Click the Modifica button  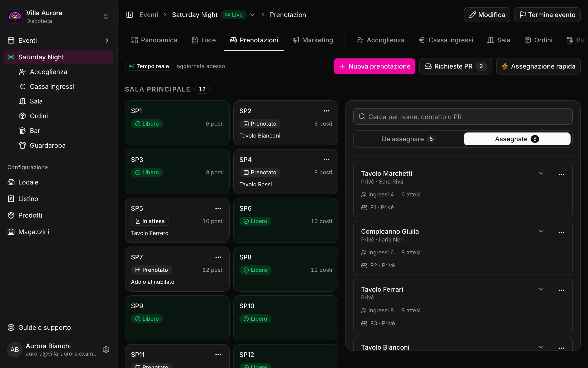487,14
